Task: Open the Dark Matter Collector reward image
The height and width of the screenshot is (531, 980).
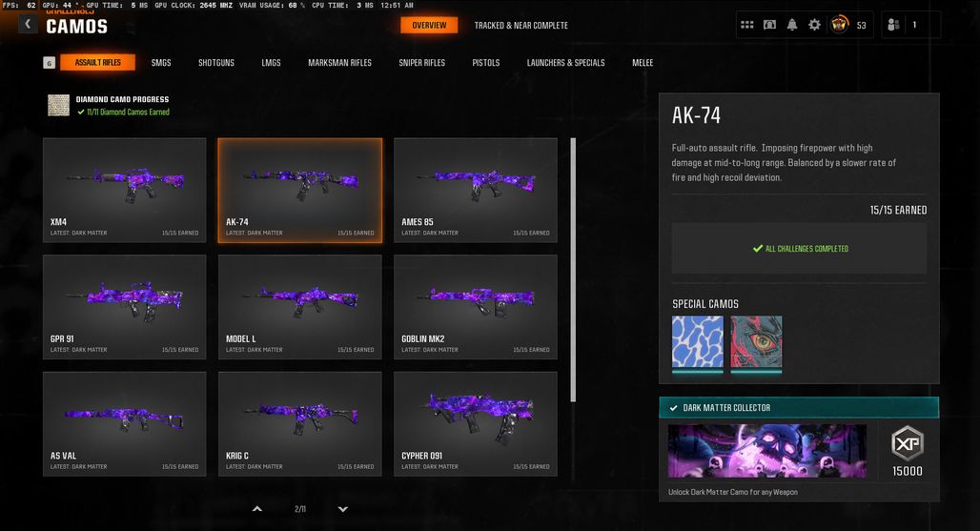Action: (x=766, y=451)
